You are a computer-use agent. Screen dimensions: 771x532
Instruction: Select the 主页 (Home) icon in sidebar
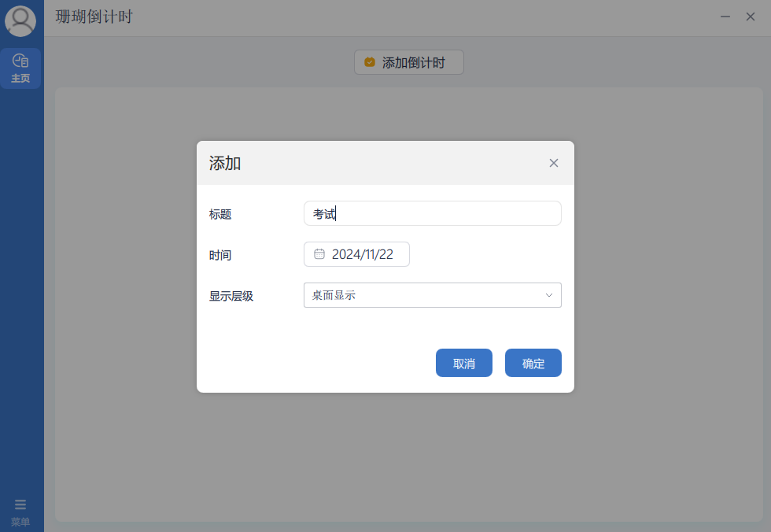click(20, 68)
